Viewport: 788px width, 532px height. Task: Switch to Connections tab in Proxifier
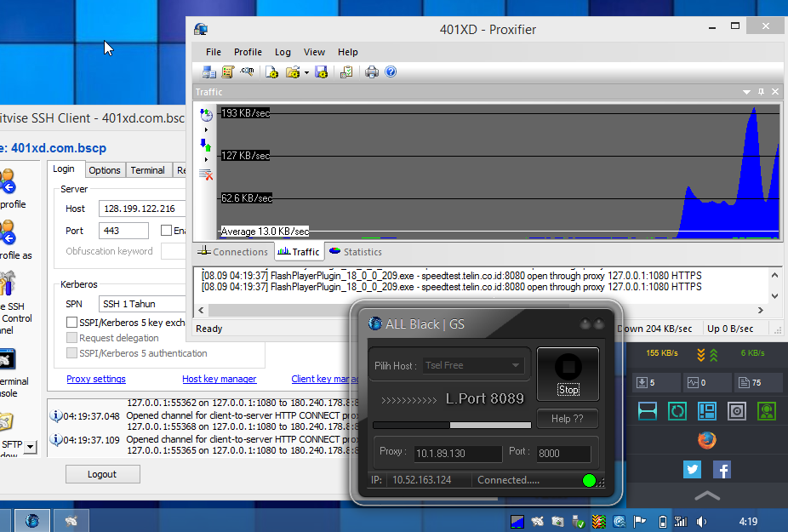pyautogui.click(x=233, y=251)
